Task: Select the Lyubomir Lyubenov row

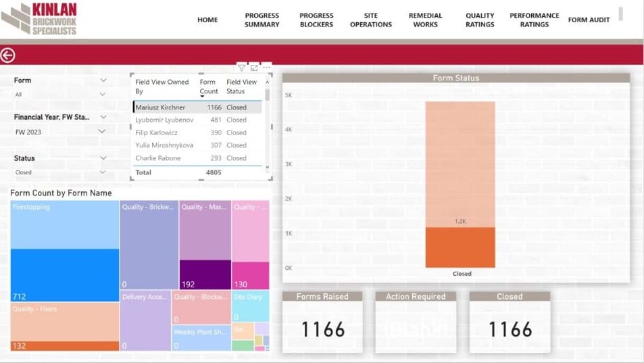Action: (197, 120)
